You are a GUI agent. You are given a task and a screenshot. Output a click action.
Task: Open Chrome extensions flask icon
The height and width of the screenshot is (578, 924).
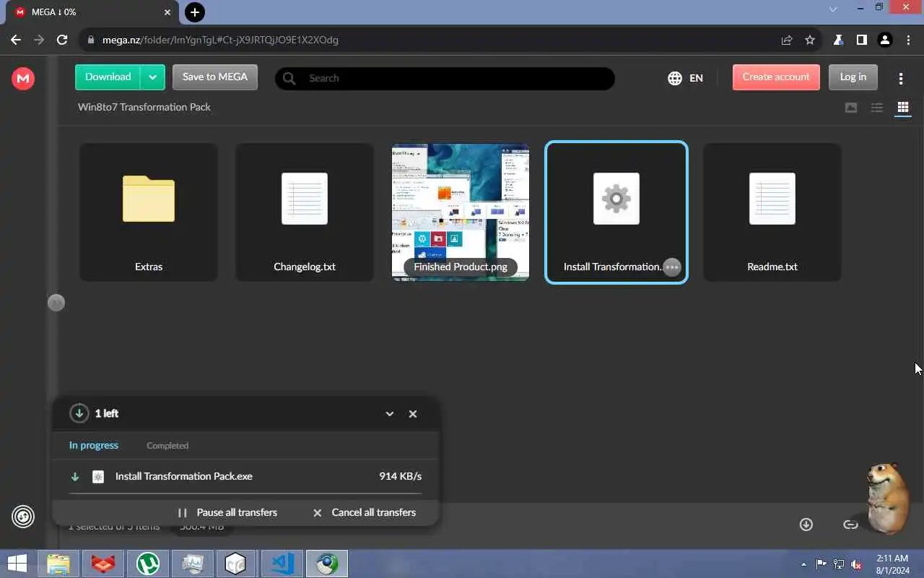click(839, 40)
